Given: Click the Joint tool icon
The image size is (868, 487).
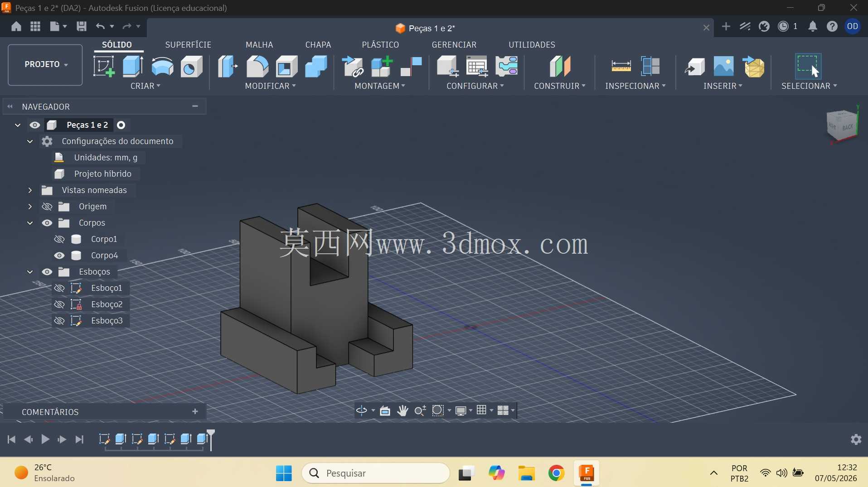Looking at the screenshot, I should click(x=411, y=66).
